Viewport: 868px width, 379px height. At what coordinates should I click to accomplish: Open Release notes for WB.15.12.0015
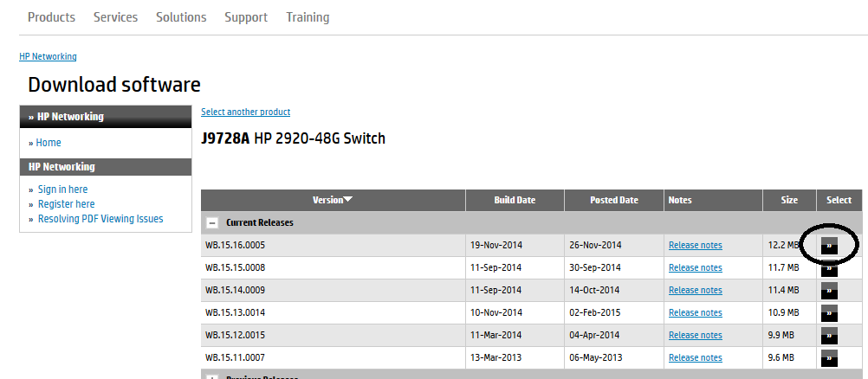(x=696, y=335)
